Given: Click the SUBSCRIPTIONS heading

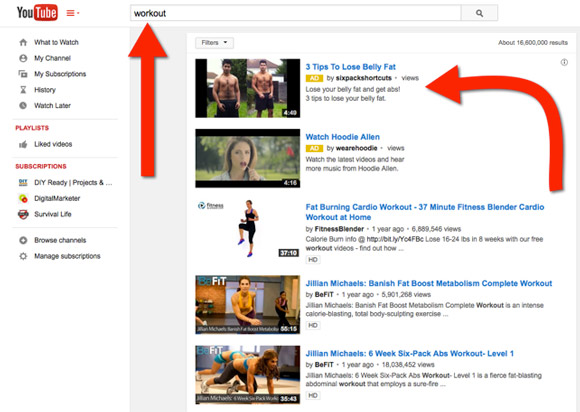Looking at the screenshot, I should tap(41, 166).
